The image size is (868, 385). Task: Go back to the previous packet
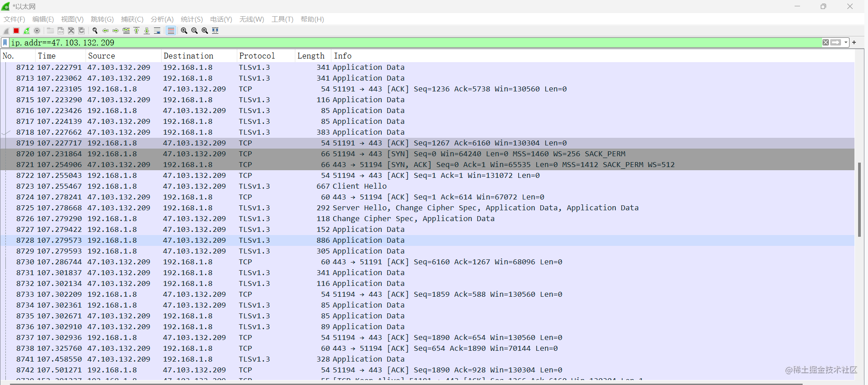click(x=105, y=31)
